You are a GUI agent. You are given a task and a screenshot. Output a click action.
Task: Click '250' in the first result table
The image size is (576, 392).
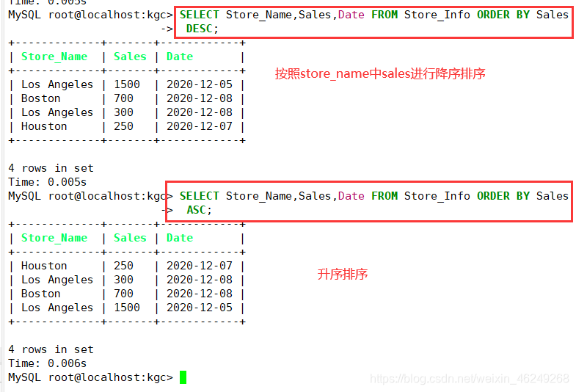coord(123,126)
